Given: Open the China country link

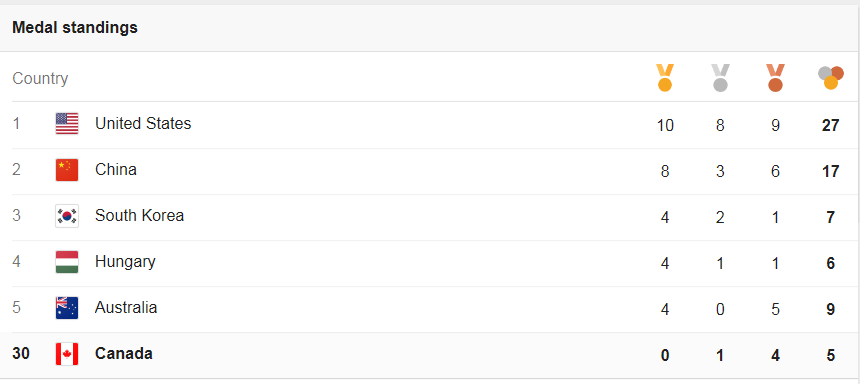Looking at the screenshot, I should pyautogui.click(x=116, y=170).
